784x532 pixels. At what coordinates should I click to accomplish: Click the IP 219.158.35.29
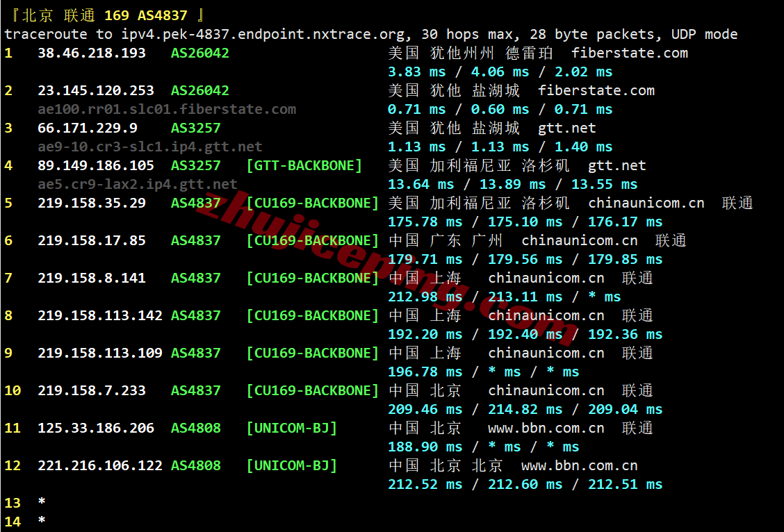pos(92,203)
